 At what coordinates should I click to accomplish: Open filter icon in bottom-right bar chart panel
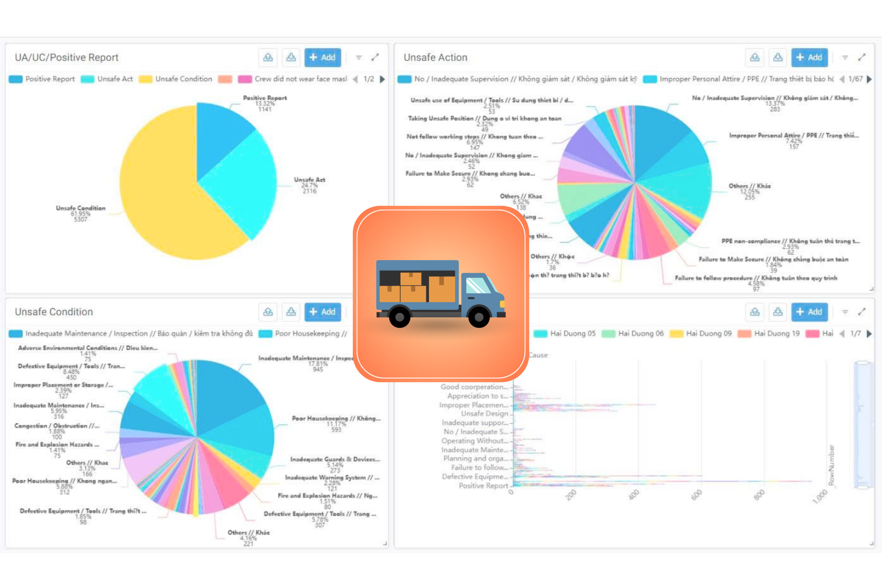pos(844,312)
